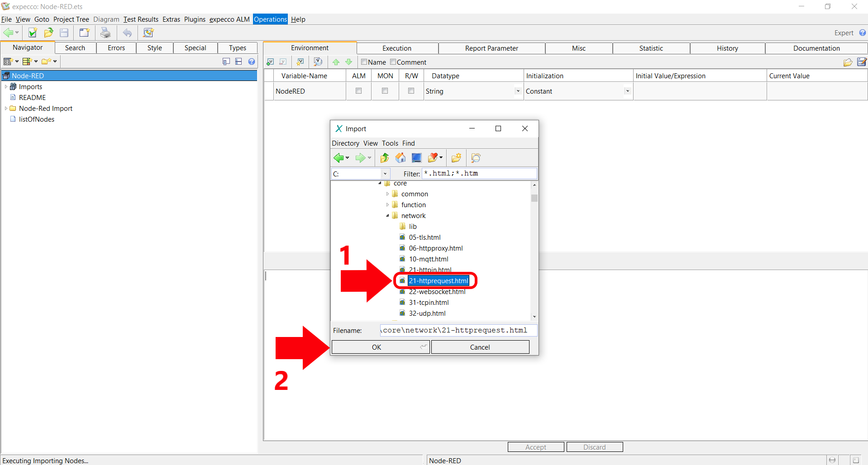Cancel the Import dialog
The image size is (868, 465).
click(480, 347)
